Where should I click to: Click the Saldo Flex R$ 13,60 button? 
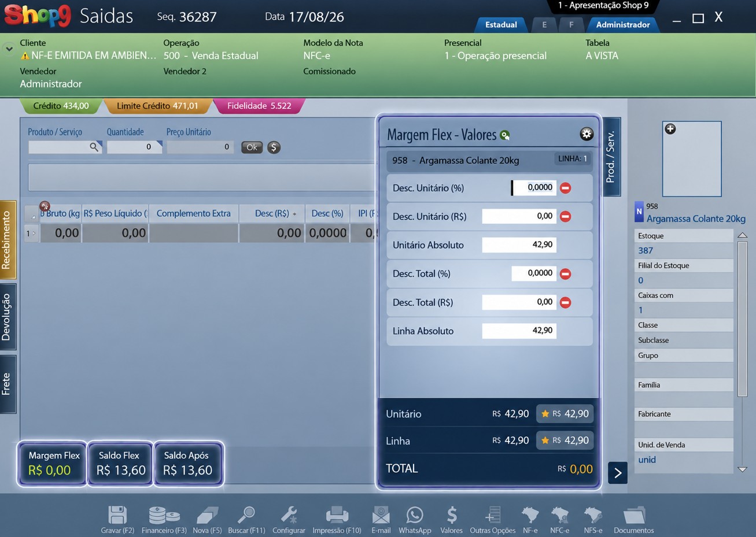[x=120, y=464]
